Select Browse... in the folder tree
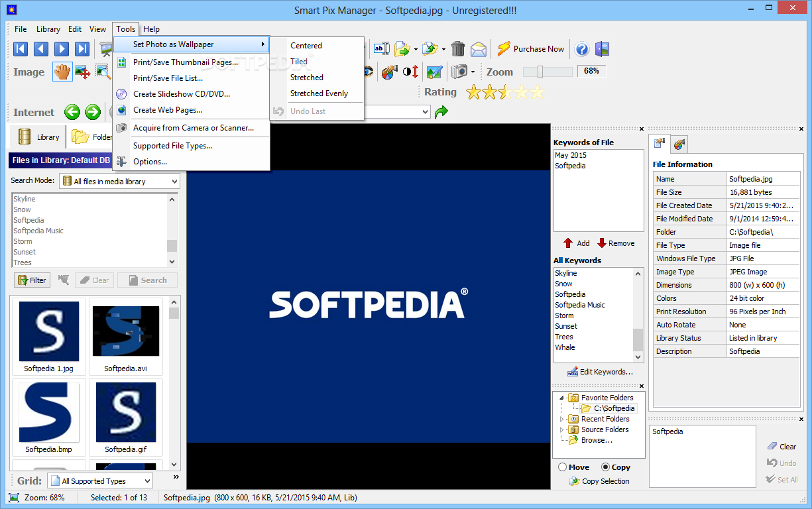 (597, 440)
